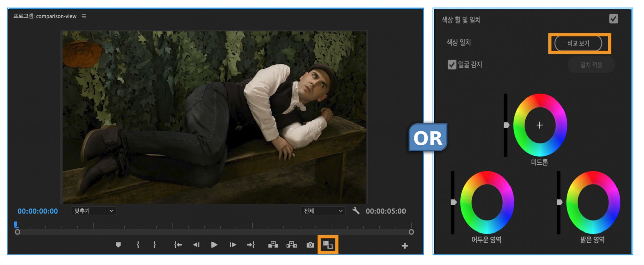644x265 pixels.
Task: Play the program monitor video
Action: point(214,245)
